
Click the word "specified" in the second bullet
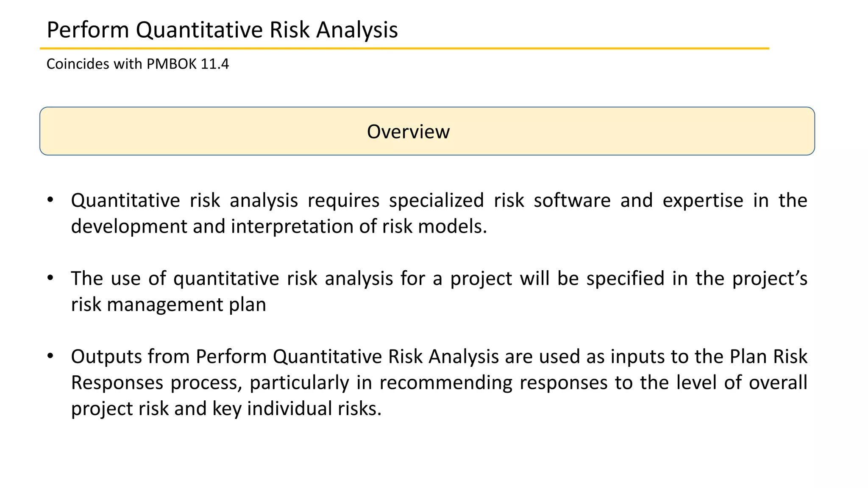[x=625, y=279]
